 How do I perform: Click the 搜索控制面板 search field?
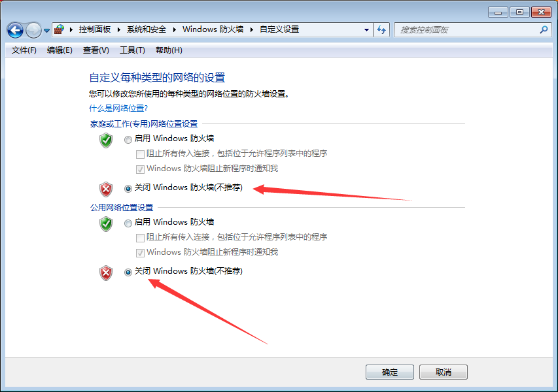(x=467, y=30)
